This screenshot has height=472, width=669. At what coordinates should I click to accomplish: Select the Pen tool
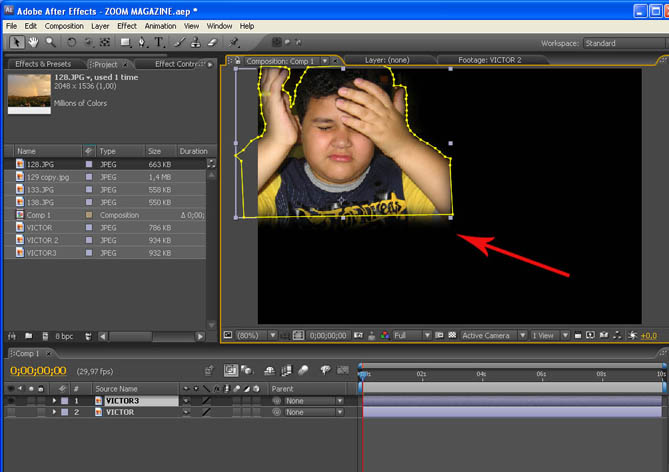click(x=142, y=43)
